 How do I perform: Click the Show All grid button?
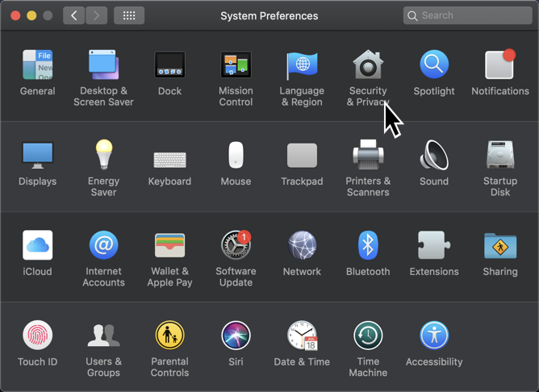[129, 15]
